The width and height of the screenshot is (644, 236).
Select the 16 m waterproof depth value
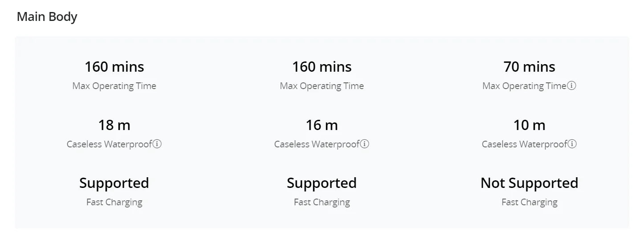(x=322, y=125)
